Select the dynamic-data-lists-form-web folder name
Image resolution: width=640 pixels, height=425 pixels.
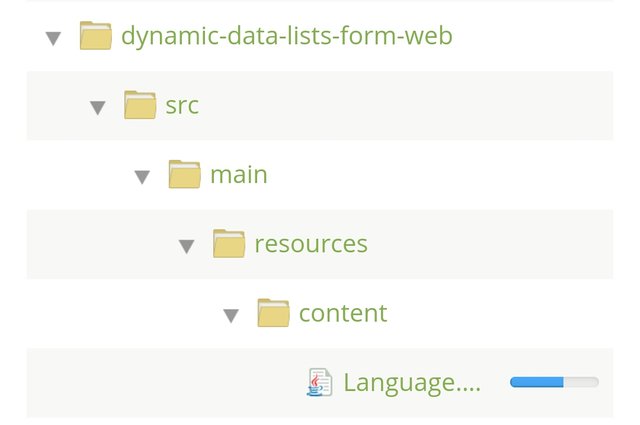point(286,37)
